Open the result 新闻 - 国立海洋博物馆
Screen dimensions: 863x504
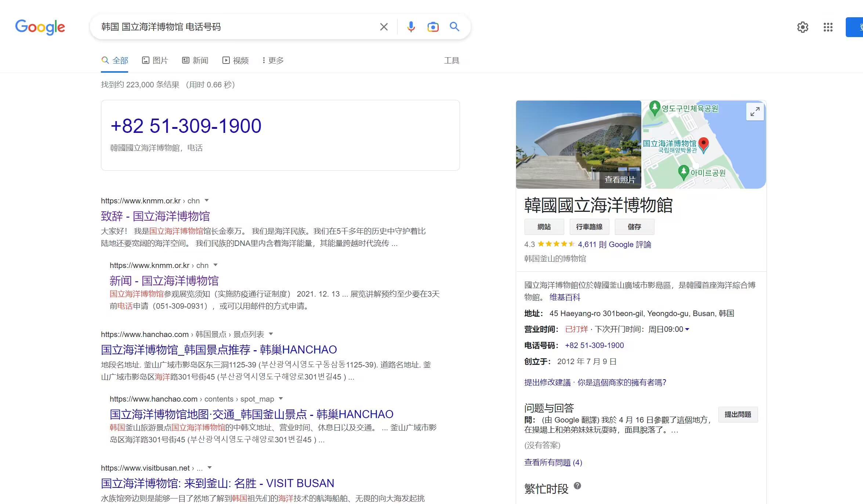(x=164, y=281)
